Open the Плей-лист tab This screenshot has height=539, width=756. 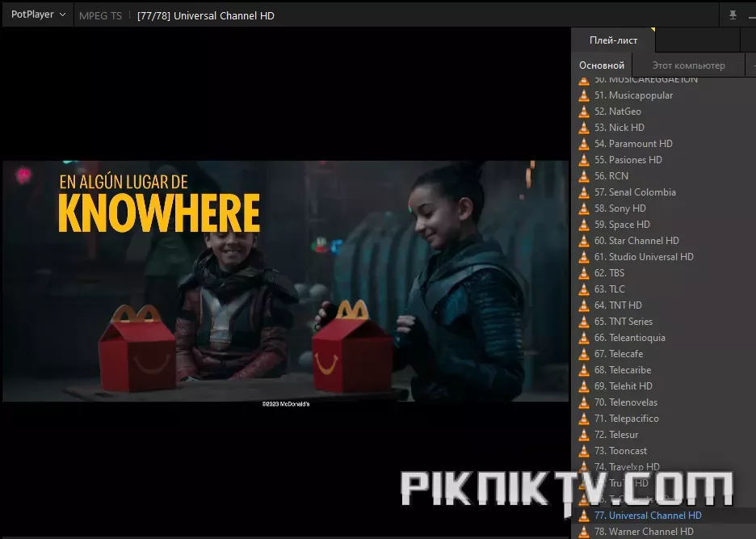(x=613, y=40)
